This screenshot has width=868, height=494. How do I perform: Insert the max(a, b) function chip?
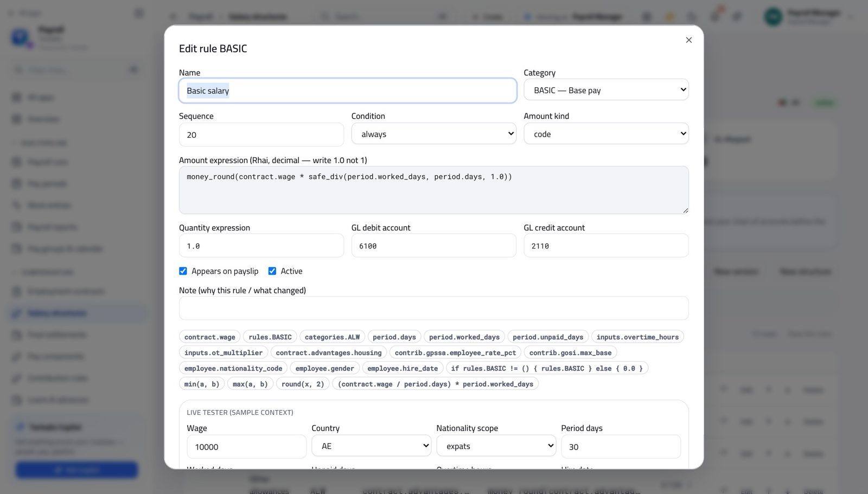pyautogui.click(x=250, y=384)
